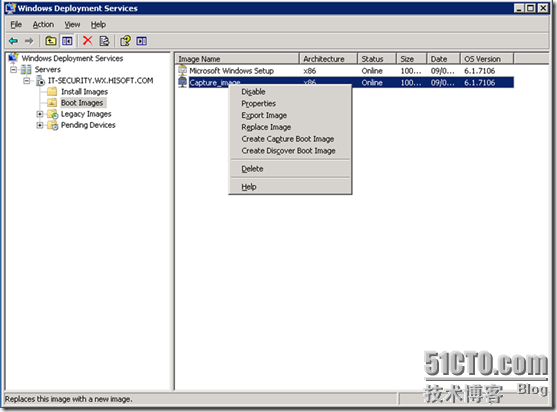Image resolution: width=557 pixels, height=412 pixels.
Task: Click x86 in Microsoft Windows Setup row
Action: coord(309,71)
